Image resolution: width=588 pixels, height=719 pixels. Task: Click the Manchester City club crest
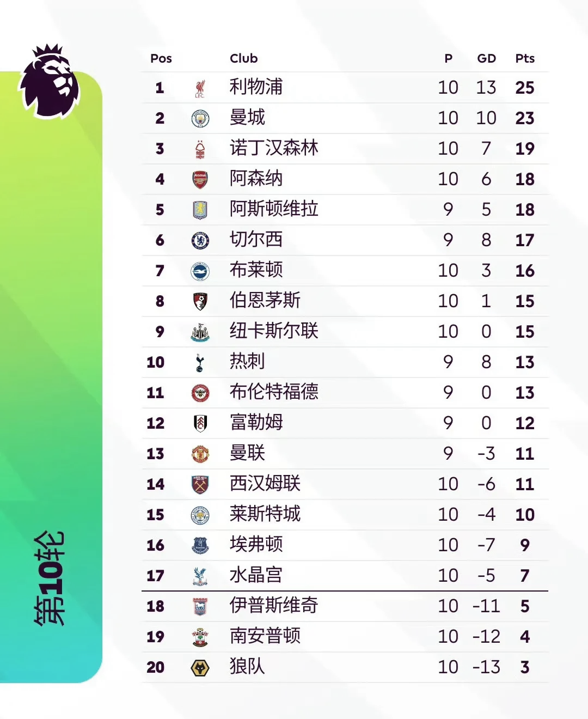coord(200,118)
